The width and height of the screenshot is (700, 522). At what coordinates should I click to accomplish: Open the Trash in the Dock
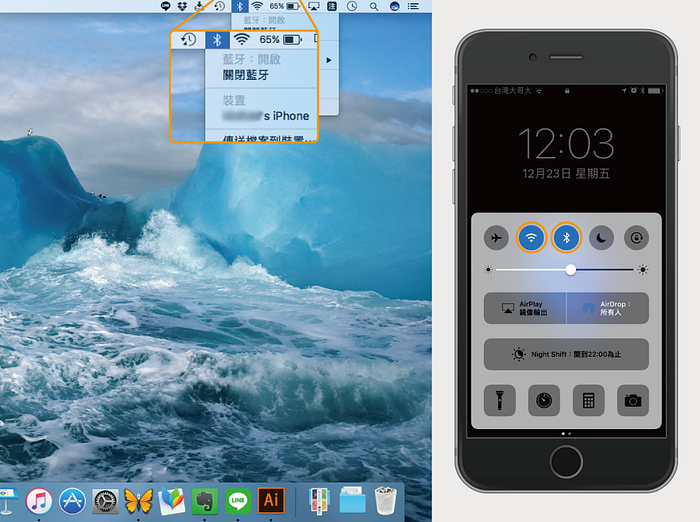pyautogui.click(x=385, y=501)
